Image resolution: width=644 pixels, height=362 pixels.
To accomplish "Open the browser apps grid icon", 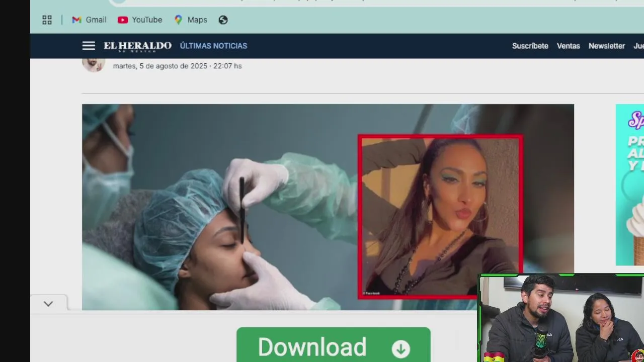I will click(47, 20).
